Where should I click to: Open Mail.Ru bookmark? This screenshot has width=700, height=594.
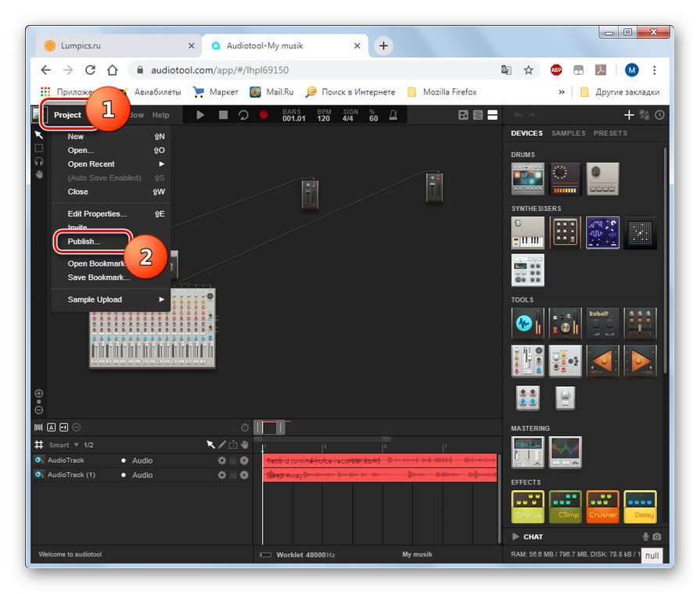(x=272, y=92)
